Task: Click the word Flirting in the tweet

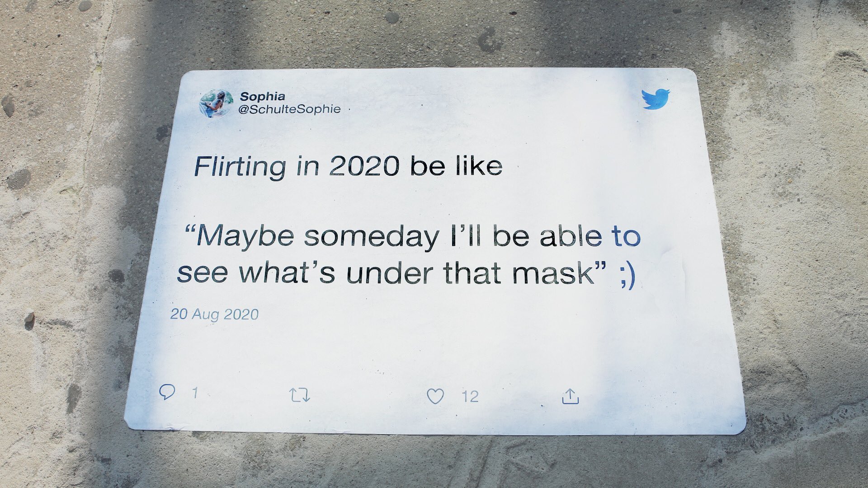Action: click(240, 167)
